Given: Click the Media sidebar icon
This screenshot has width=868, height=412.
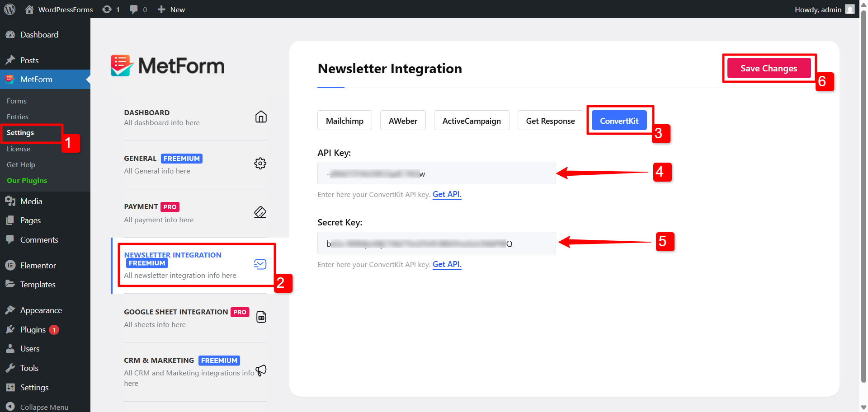Looking at the screenshot, I should [x=10, y=201].
